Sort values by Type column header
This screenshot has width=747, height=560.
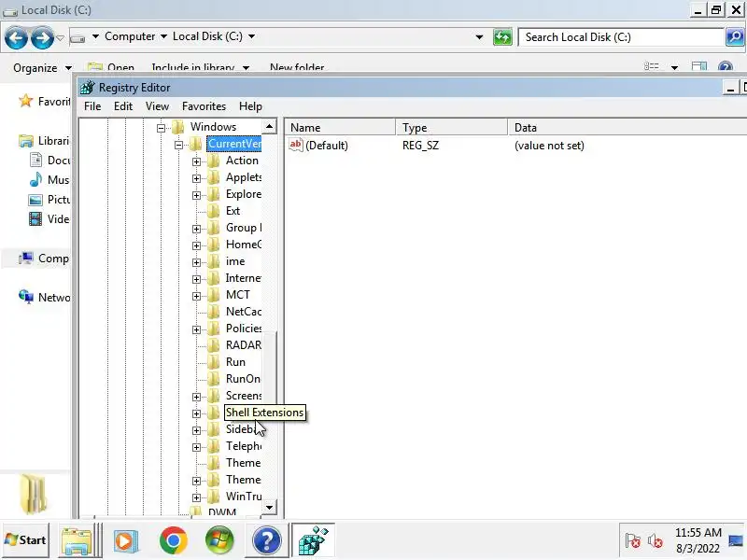pyautogui.click(x=452, y=127)
